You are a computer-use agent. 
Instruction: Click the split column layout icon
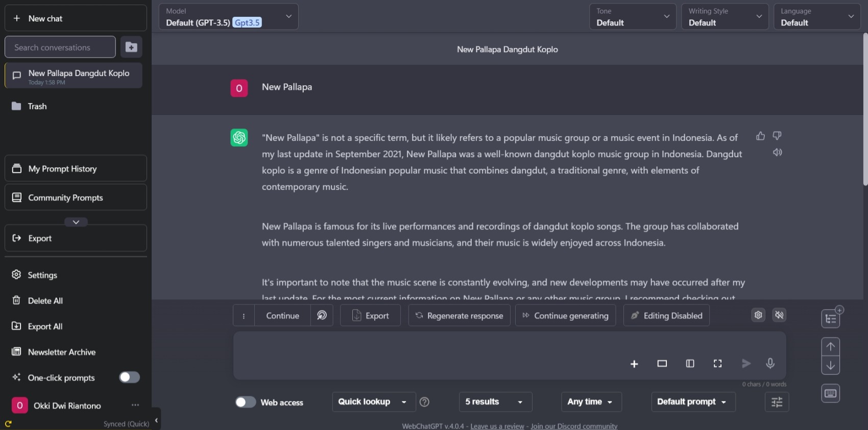tap(690, 364)
